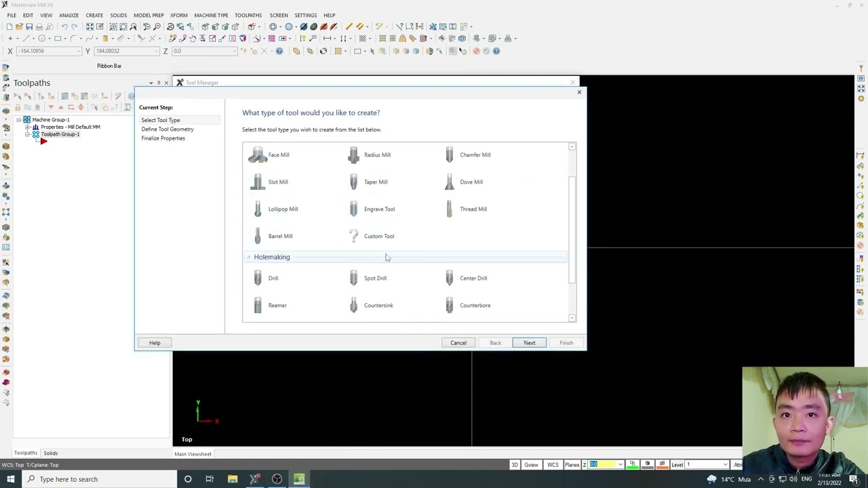The width and height of the screenshot is (868, 488).
Task: Select the Slot Mill tool
Action: click(269, 182)
